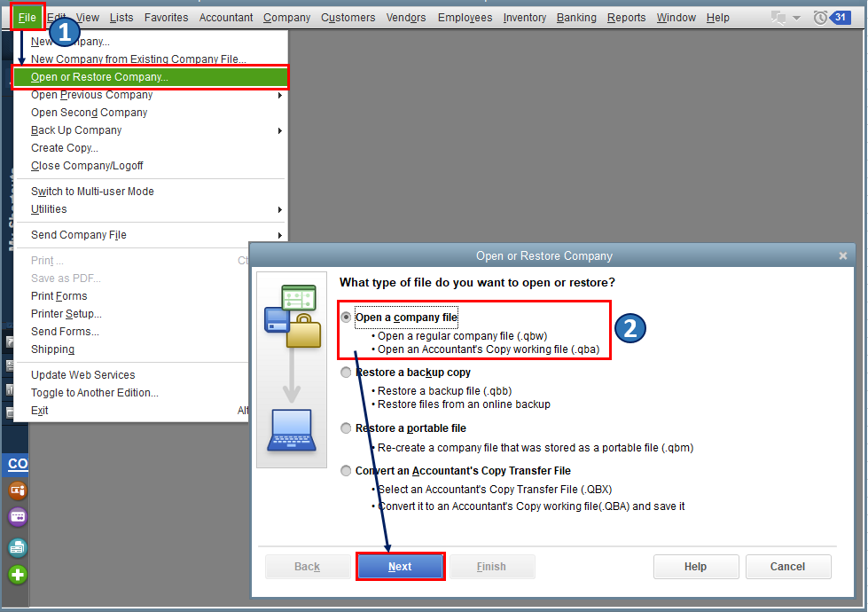This screenshot has width=868, height=612.
Task: Click the teal printer icon in sidebar
Action: pos(17,545)
